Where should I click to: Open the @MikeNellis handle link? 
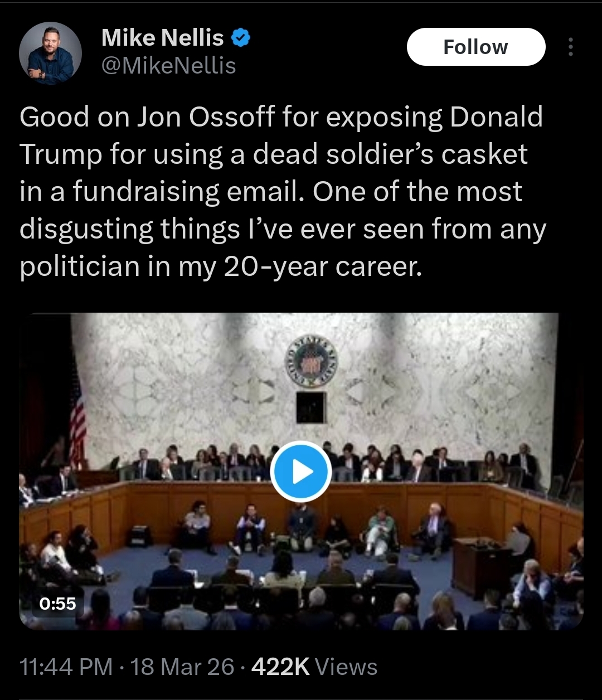[168, 66]
